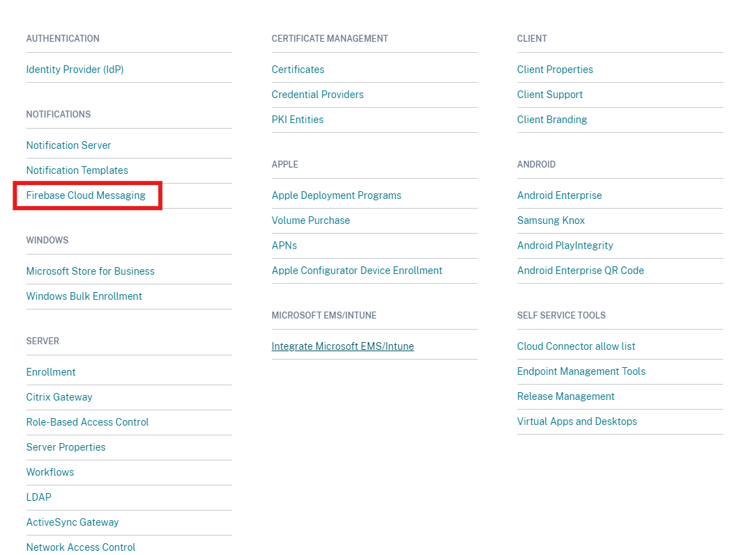This screenshot has width=756, height=555.
Task: Click the NOTIFICATIONS section heading
Action: coord(58,114)
